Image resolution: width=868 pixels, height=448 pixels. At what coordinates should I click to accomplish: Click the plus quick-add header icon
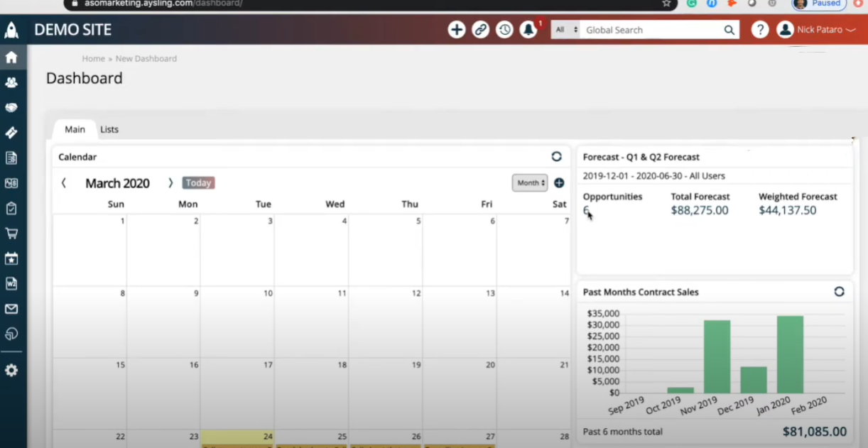pos(457,30)
